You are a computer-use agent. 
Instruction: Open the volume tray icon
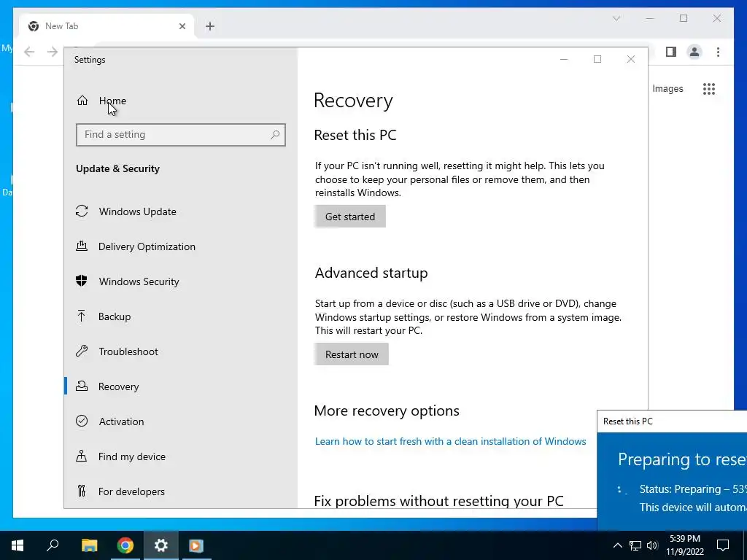(652, 545)
